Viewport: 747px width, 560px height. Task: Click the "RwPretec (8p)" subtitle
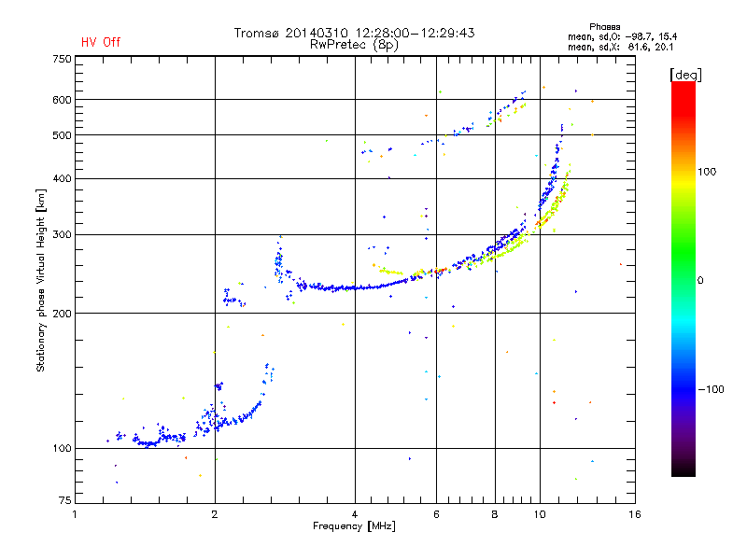(354, 45)
